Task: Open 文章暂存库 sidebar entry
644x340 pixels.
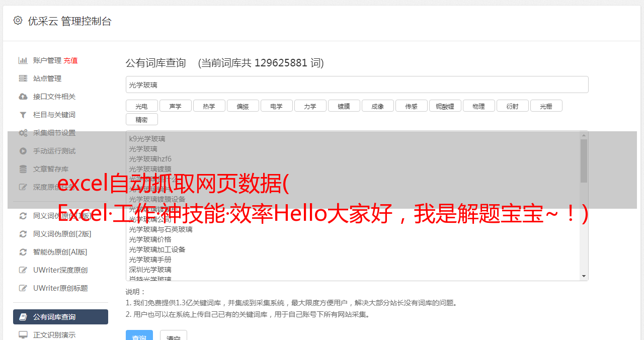Action: (51, 169)
